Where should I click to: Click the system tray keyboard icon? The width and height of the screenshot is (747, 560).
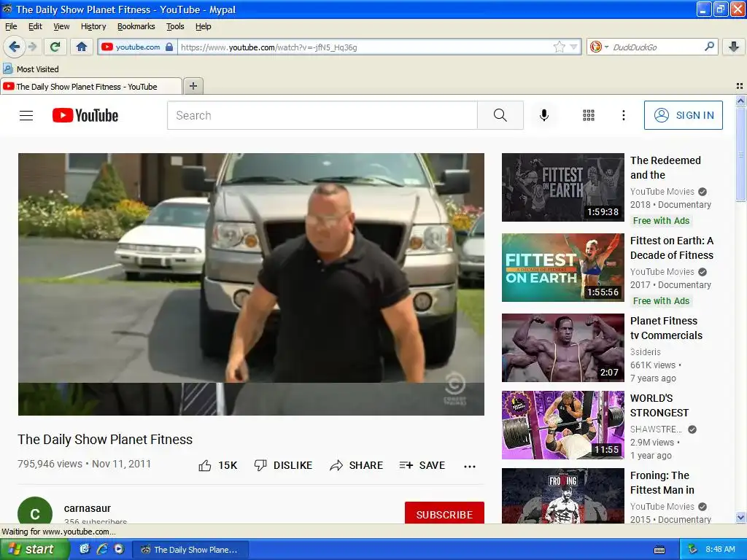[659, 550]
